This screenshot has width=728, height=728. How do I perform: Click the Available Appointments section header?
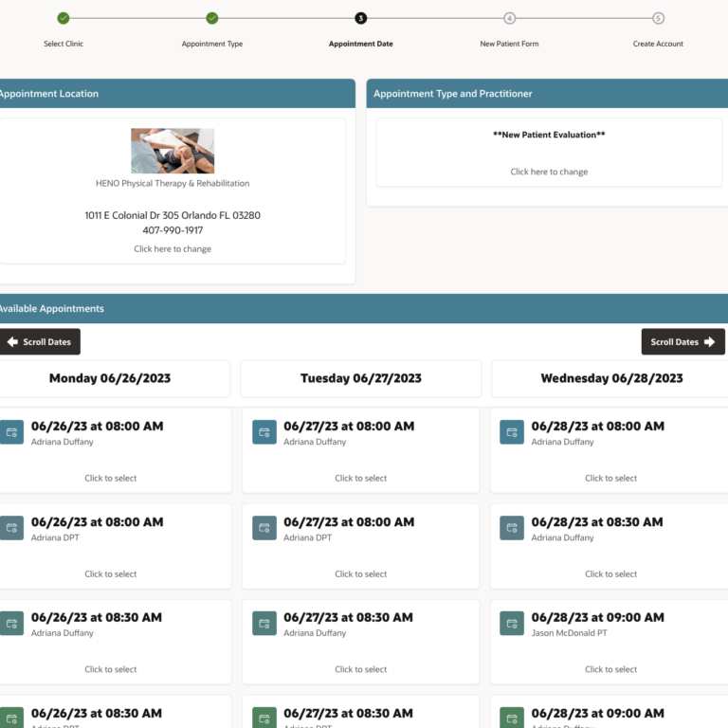point(364,308)
